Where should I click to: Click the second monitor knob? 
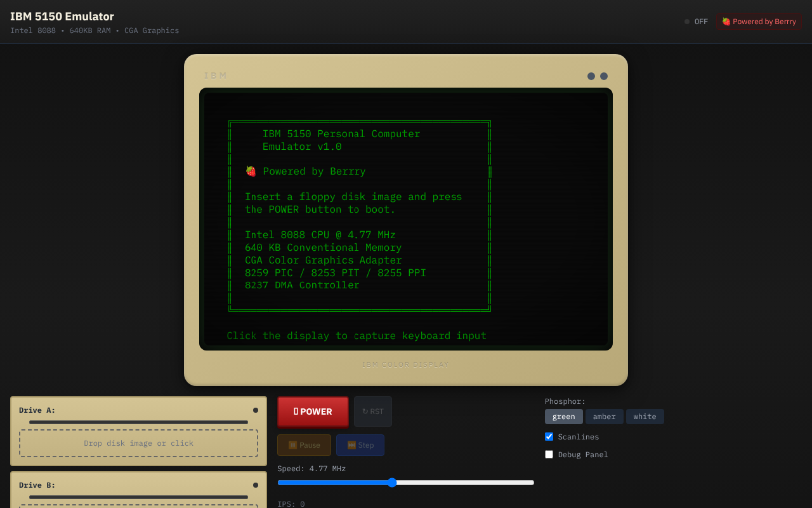(x=604, y=76)
